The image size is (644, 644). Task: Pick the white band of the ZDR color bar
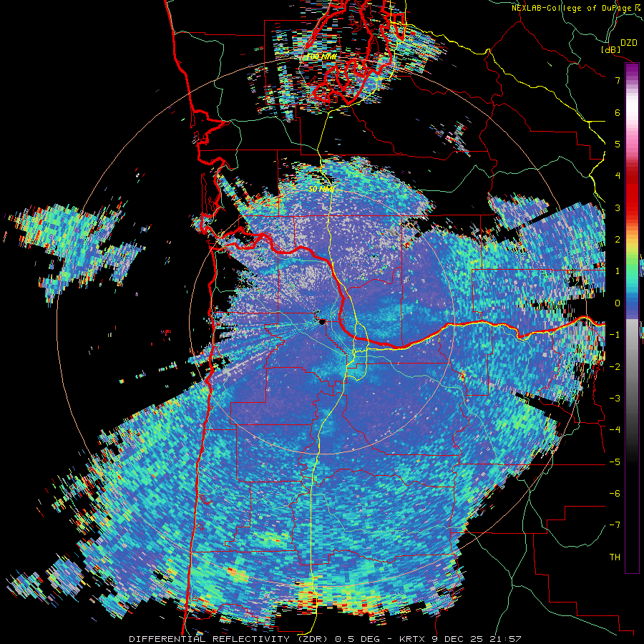(x=632, y=107)
